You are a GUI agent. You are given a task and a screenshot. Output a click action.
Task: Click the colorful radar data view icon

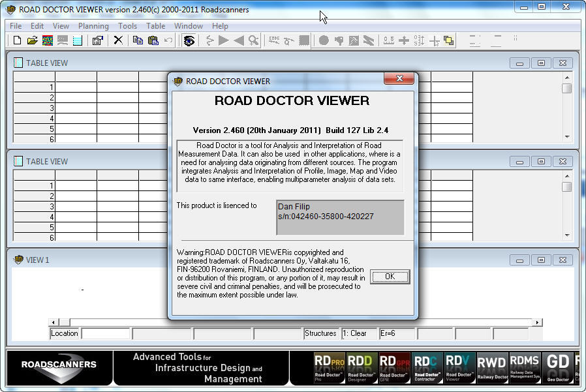pyautogui.click(x=48, y=40)
